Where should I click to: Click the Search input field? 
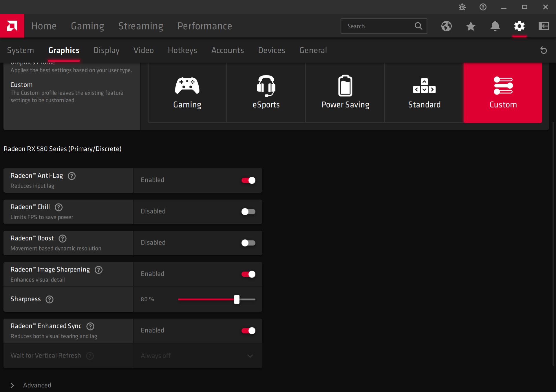point(378,26)
